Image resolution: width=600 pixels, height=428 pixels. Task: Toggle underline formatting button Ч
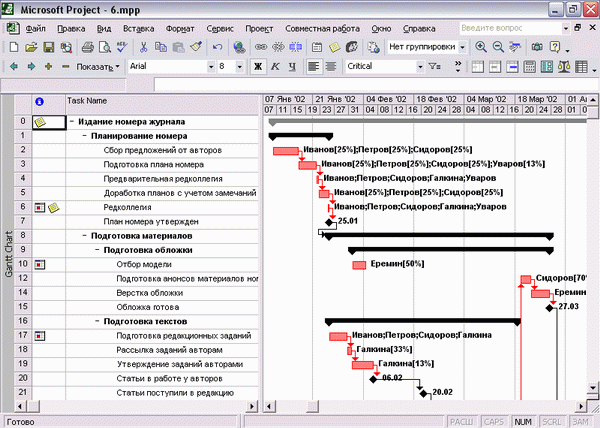click(x=292, y=67)
